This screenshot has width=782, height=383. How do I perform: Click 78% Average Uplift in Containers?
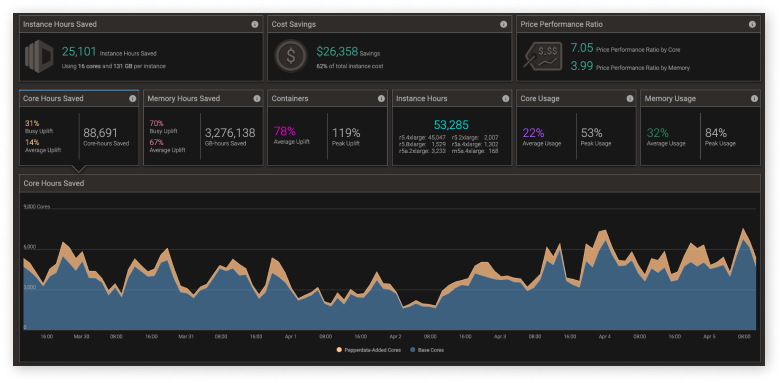285,132
